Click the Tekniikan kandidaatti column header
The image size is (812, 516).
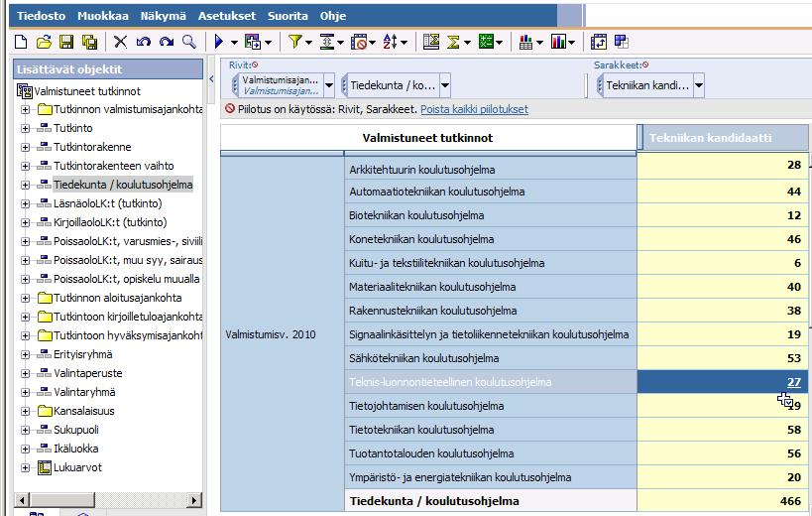(x=723, y=138)
